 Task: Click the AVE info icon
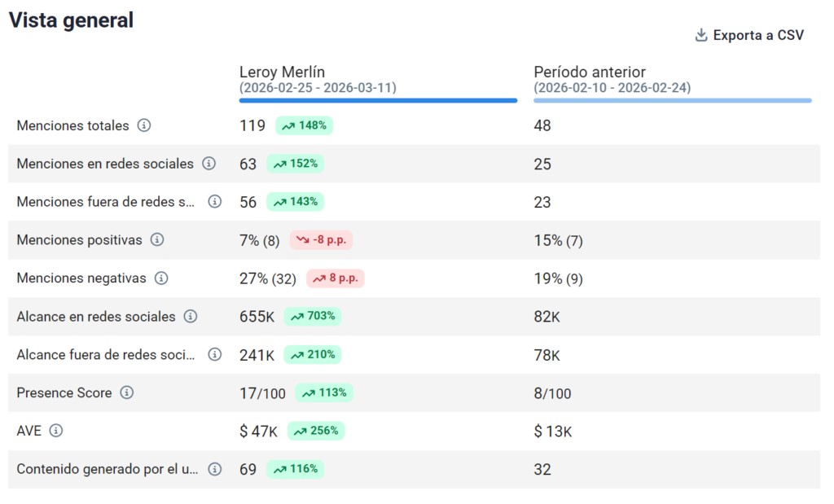(x=56, y=431)
